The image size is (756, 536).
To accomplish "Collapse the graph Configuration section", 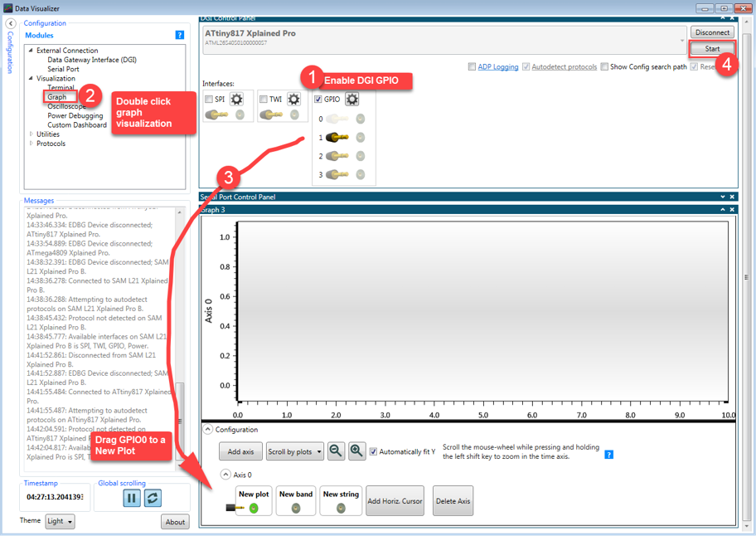I will (x=208, y=429).
